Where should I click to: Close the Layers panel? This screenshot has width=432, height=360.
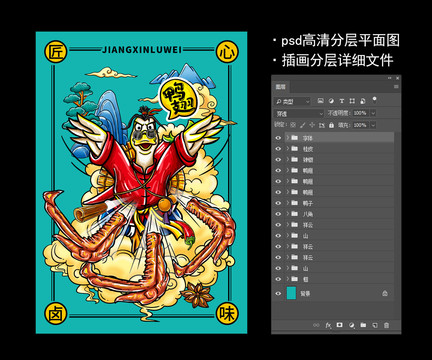(397, 78)
